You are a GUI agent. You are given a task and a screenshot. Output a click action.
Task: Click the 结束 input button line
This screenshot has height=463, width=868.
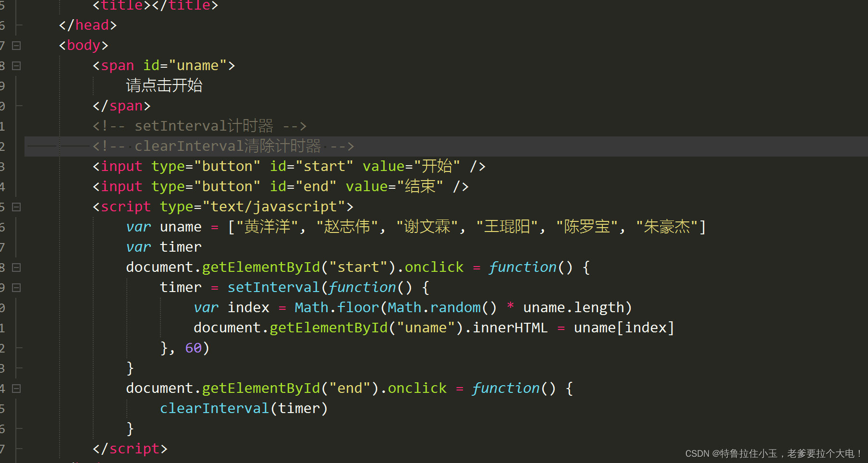pos(280,186)
